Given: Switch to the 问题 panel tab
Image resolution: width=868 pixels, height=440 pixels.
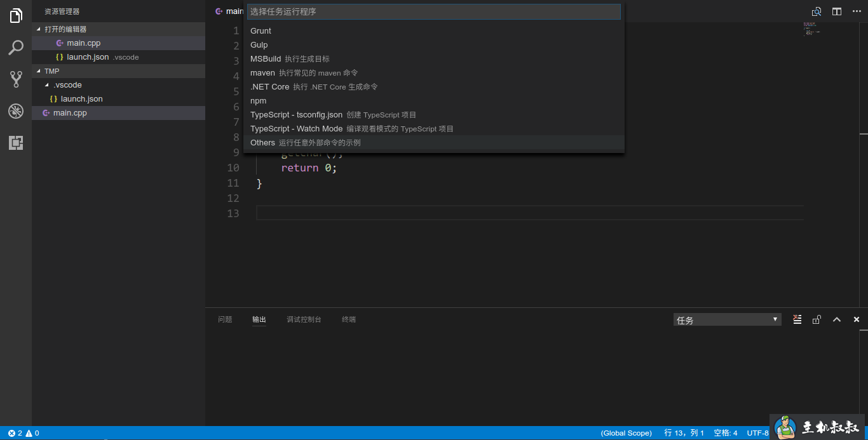Looking at the screenshot, I should [225, 319].
